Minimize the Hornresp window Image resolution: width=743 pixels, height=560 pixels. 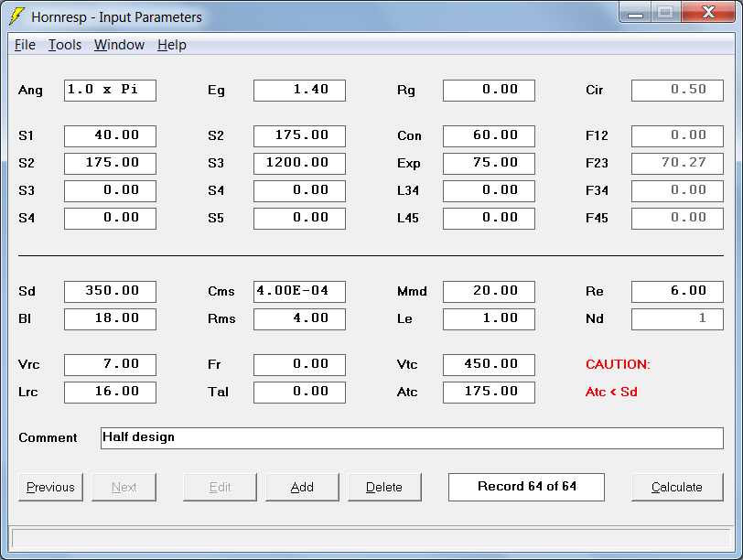pyautogui.click(x=635, y=13)
